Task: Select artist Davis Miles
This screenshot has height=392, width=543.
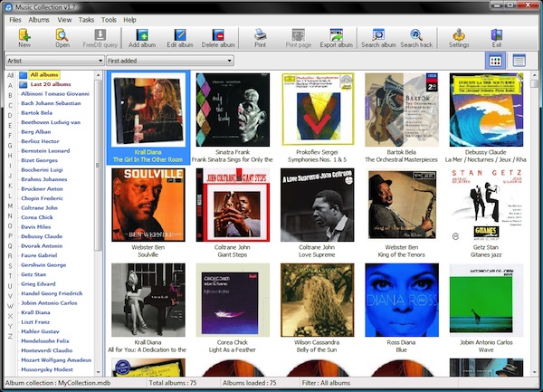Action: 35,227
